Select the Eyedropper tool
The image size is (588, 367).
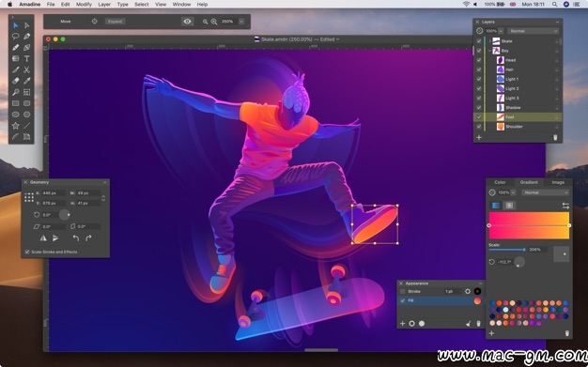[26, 81]
